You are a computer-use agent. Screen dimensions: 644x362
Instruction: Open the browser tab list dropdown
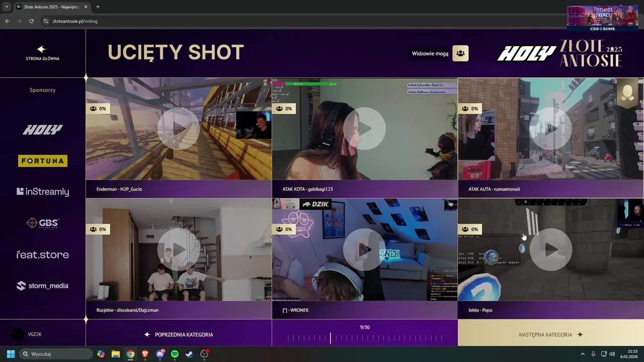click(x=7, y=7)
